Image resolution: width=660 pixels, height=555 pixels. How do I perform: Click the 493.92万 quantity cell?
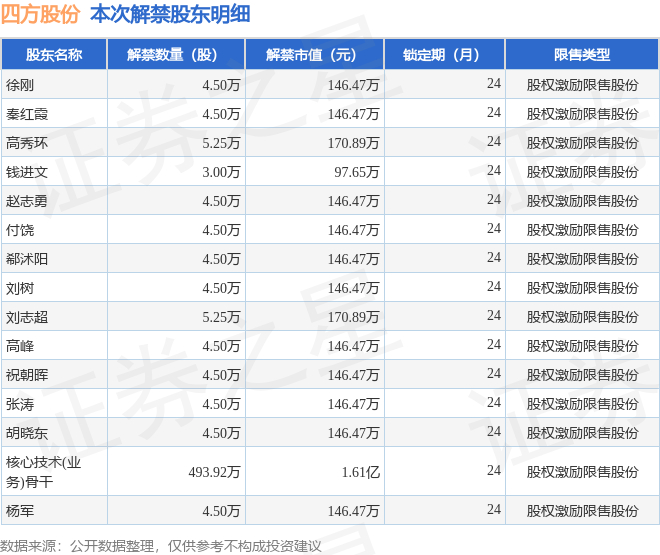tap(214, 473)
